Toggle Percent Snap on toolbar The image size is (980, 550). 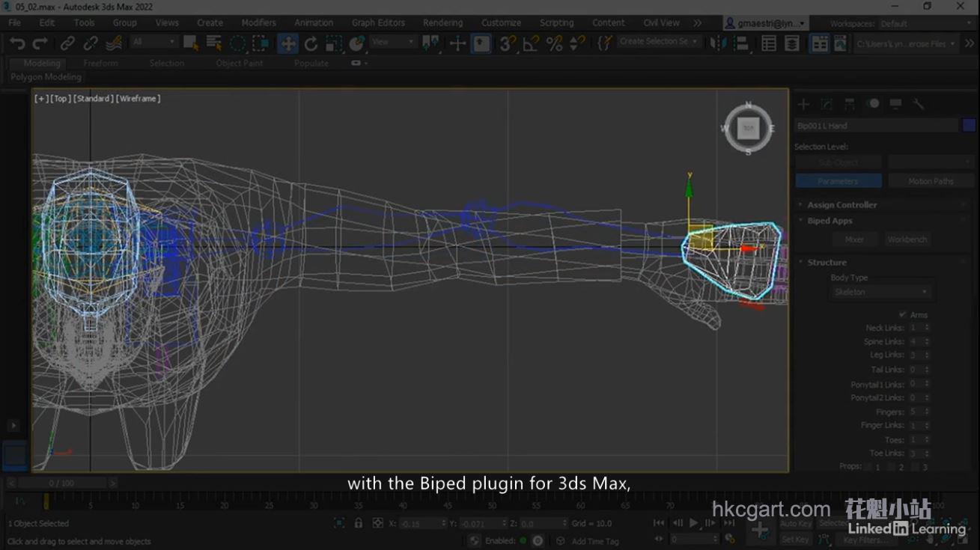tap(554, 43)
